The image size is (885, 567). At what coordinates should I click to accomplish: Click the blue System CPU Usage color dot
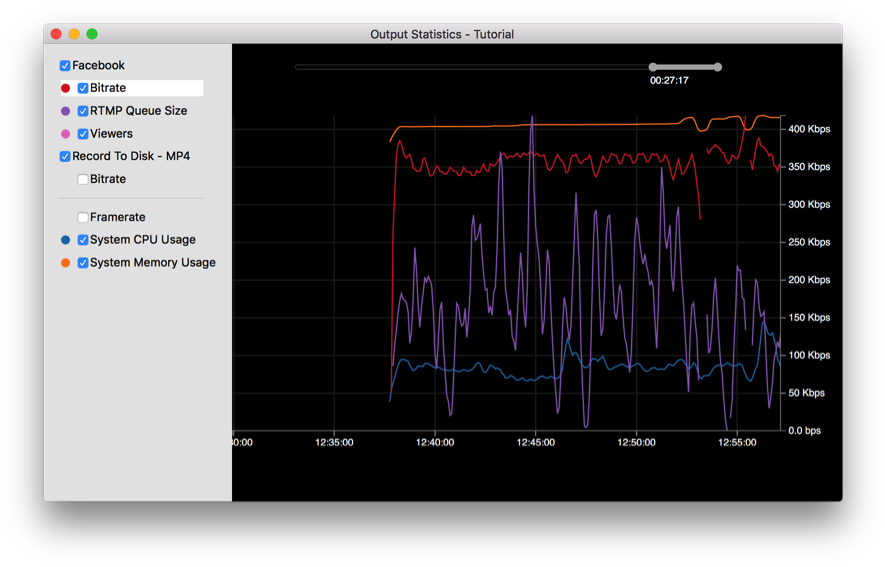point(65,240)
